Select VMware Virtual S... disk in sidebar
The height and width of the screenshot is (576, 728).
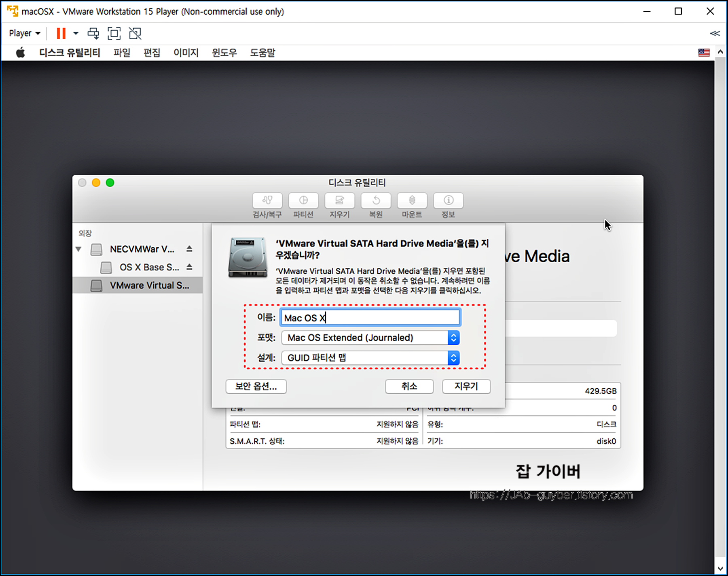138,285
